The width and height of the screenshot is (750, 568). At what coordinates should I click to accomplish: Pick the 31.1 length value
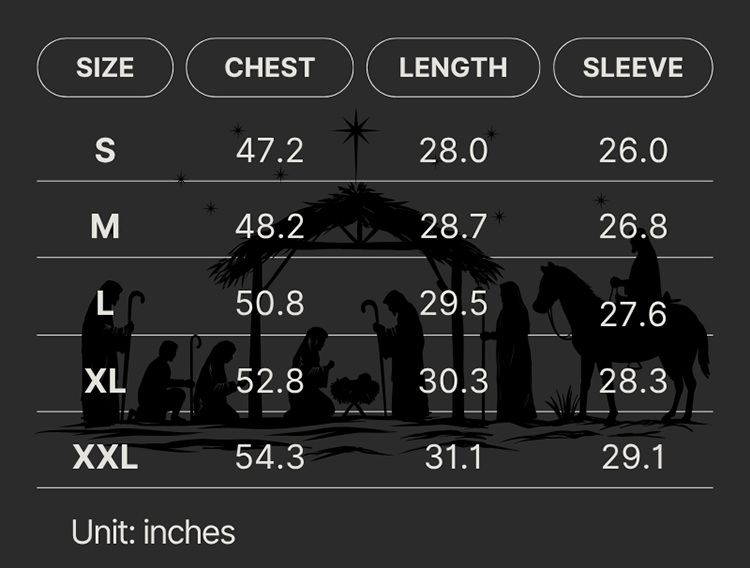[x=453, y=458]
